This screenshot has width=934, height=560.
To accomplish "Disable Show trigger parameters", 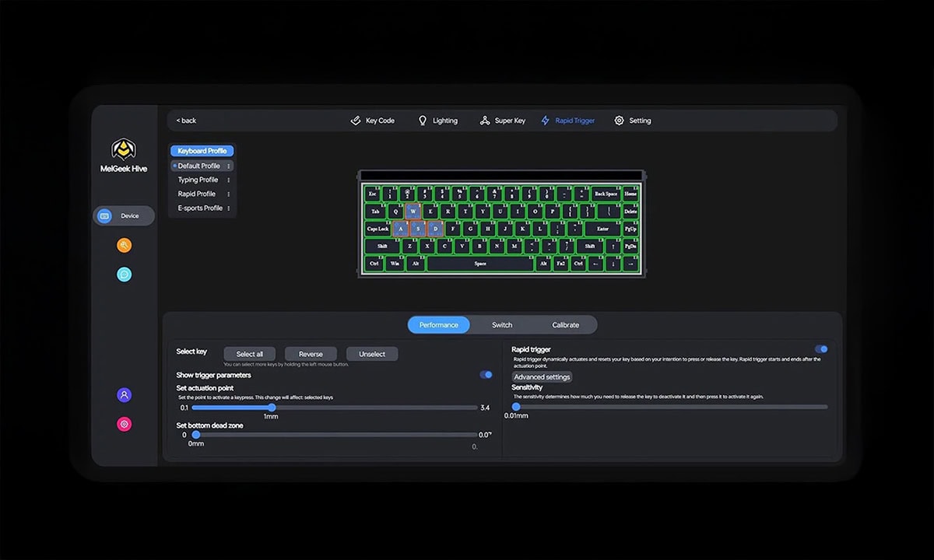I will [486, 375].
